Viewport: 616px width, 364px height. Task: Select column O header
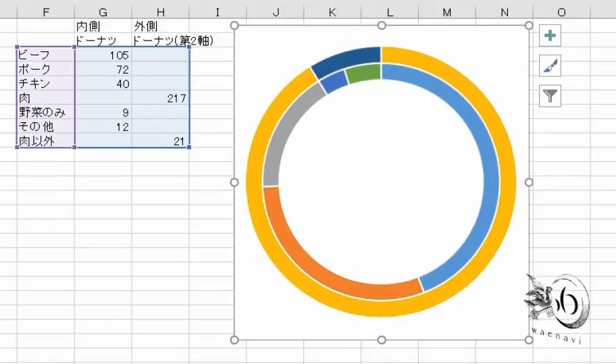click(562, 13)
